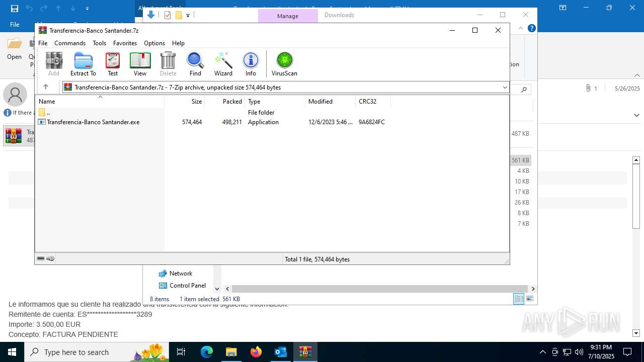This screenshot has height=362, width=644.
Task: Open the Help menu in WinRAR
Action: (178, 43)
